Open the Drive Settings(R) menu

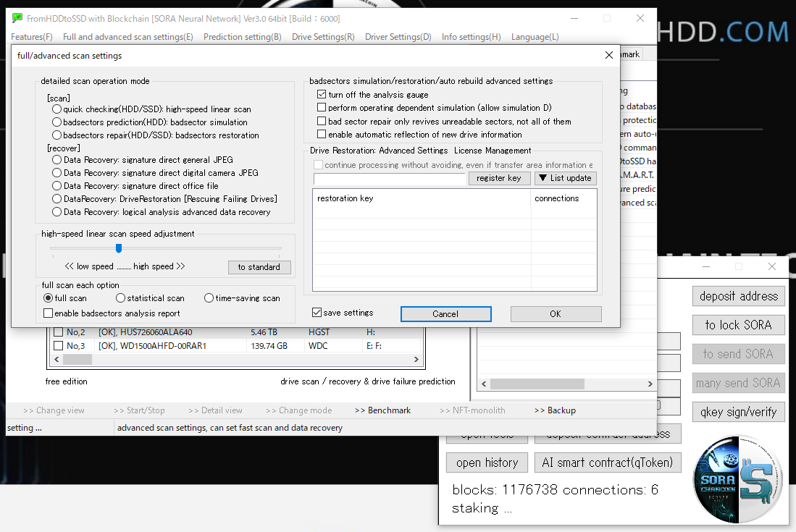pos(323,37)
